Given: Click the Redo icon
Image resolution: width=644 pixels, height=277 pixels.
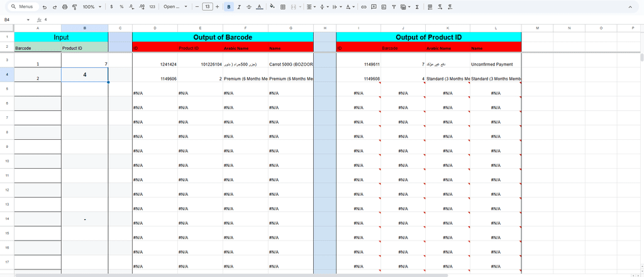Looking at the screenshot, I should (x=55, y=7).
